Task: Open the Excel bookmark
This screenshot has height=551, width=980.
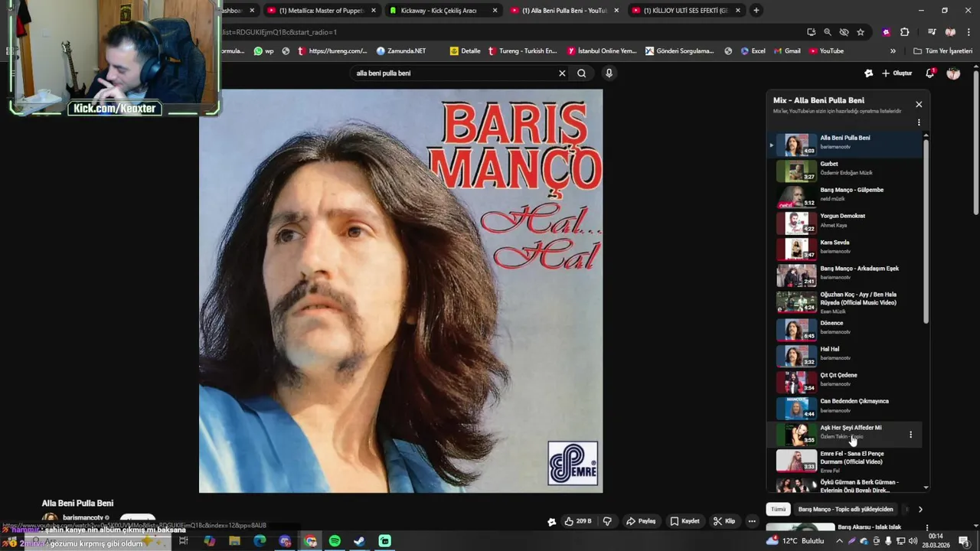Action: click(x=753, y=51)
